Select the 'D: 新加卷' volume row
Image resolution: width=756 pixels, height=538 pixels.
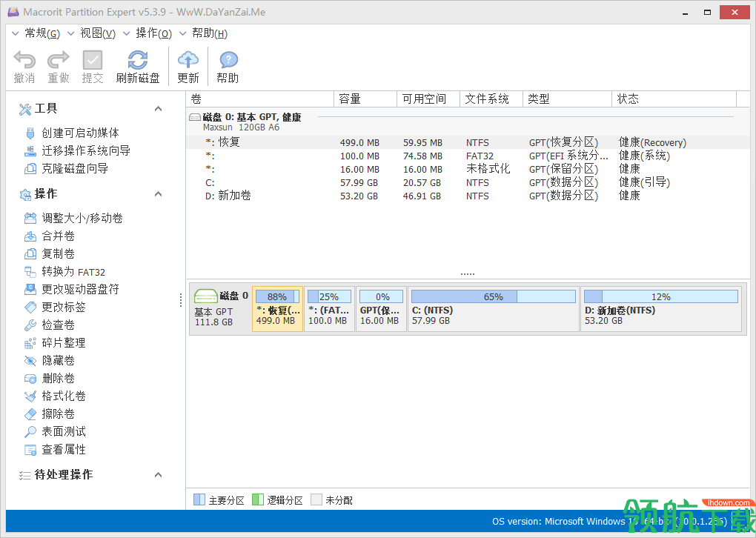(468, 196)
